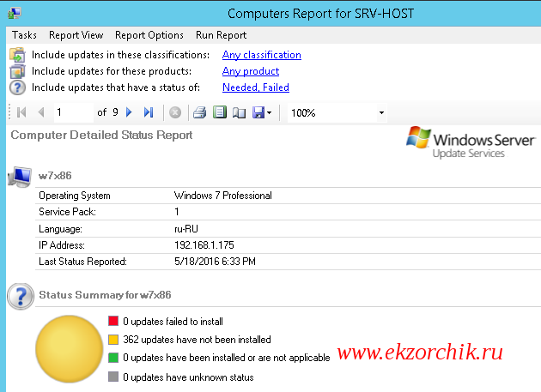Open the Report Options menu
Screen dimensions: 541x392
149,35
